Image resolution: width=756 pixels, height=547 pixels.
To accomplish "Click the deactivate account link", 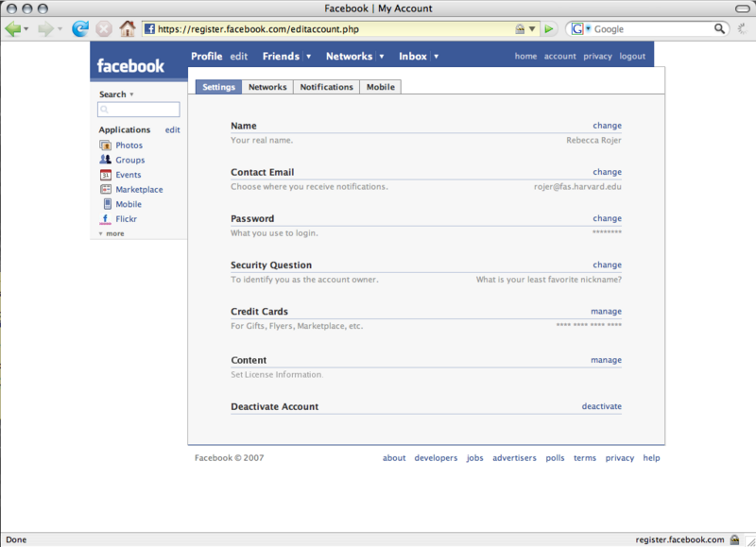I will coord(602,406).
